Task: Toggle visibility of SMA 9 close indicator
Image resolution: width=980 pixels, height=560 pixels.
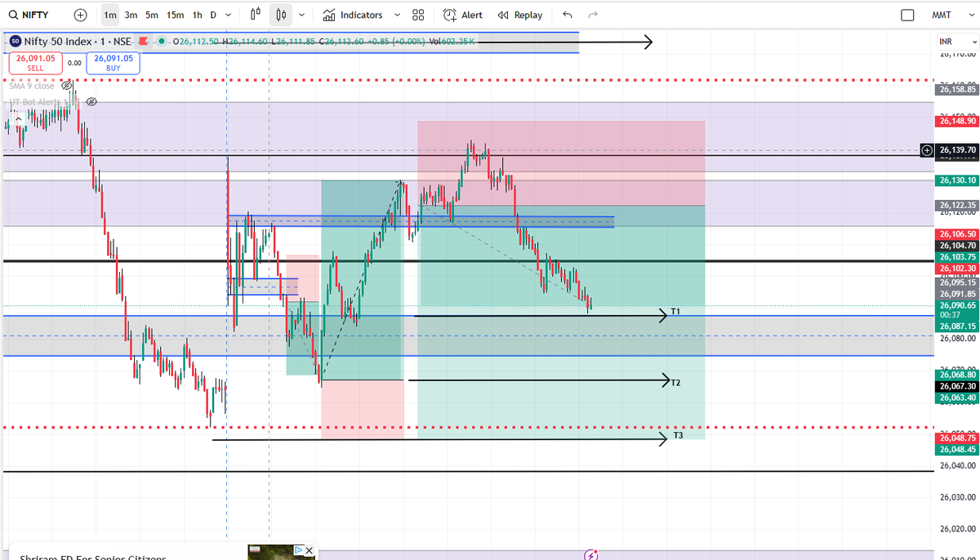Action: 65,85
